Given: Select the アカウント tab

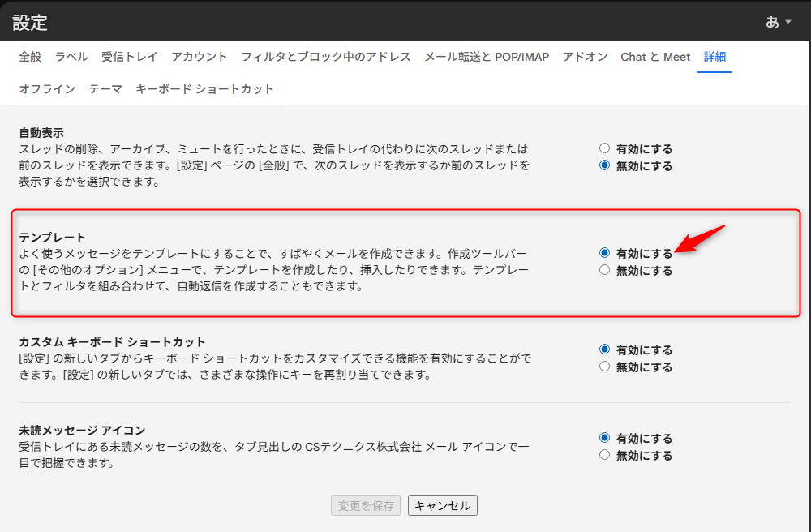Looking at the screenshot, I should (x=200, y=57).
